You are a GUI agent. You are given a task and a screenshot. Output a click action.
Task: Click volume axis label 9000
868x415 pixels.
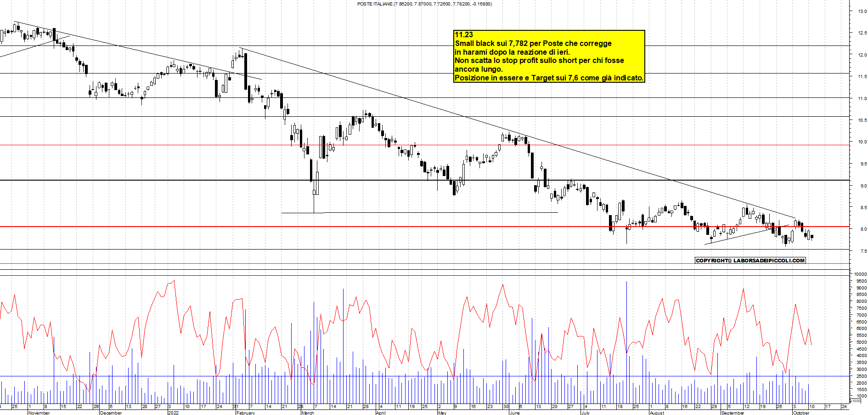coord(862,288)
